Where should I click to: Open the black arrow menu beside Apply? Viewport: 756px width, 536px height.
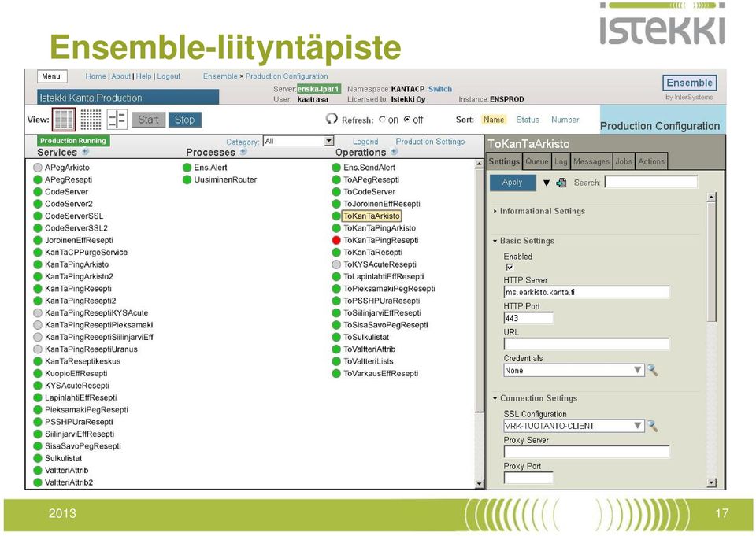[x=547, y=183]
